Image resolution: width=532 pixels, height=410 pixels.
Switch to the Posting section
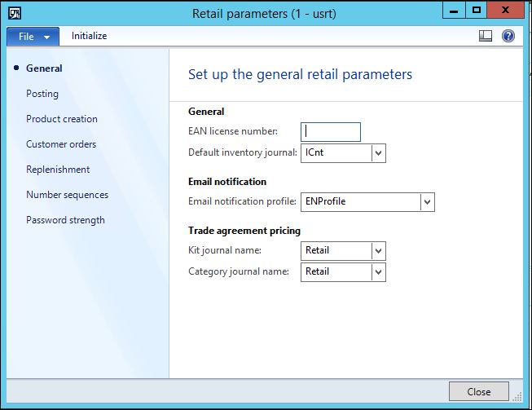coord(42,94)
